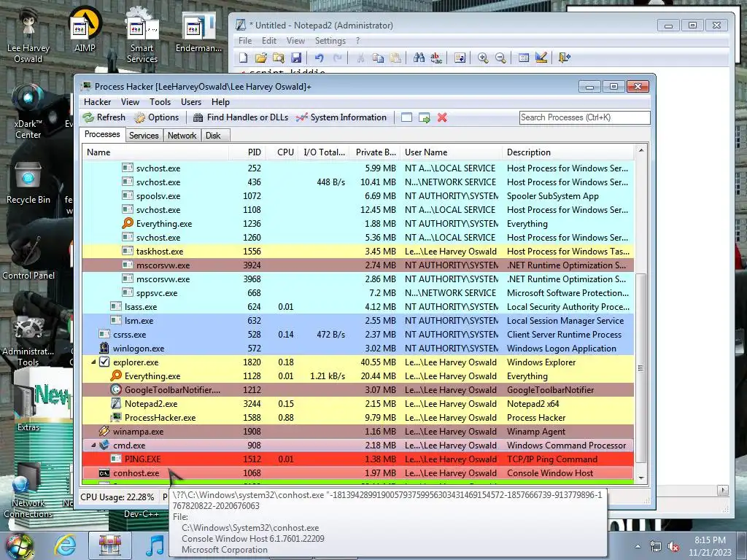Click Open file icon in Notepad2

pos(260,58)
